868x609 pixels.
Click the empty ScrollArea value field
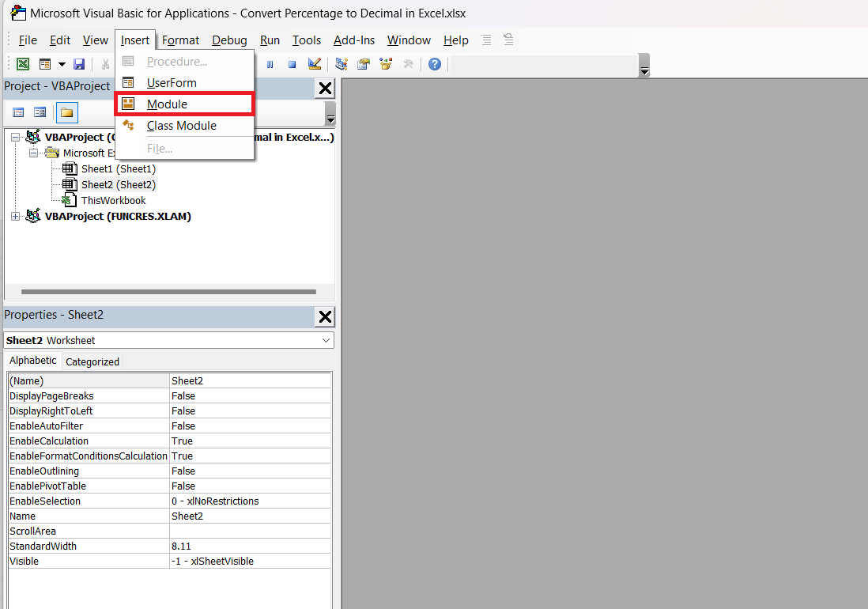pos(251,531)
